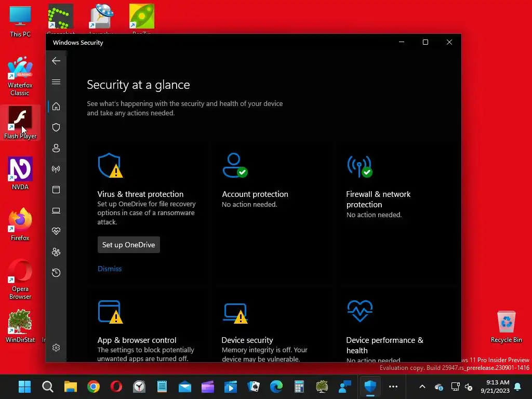Viewport: 532px width, 399px height.
Task: Open the Device security heading
Action: click(x=247, y=340)
